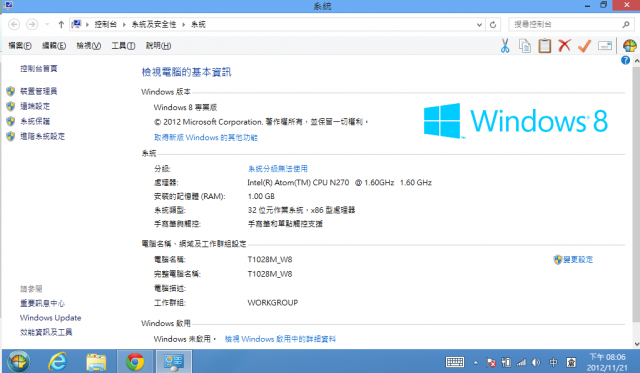Open the 說明(H) menu
The height and width of the screenshot is (373, 640).
158,46
